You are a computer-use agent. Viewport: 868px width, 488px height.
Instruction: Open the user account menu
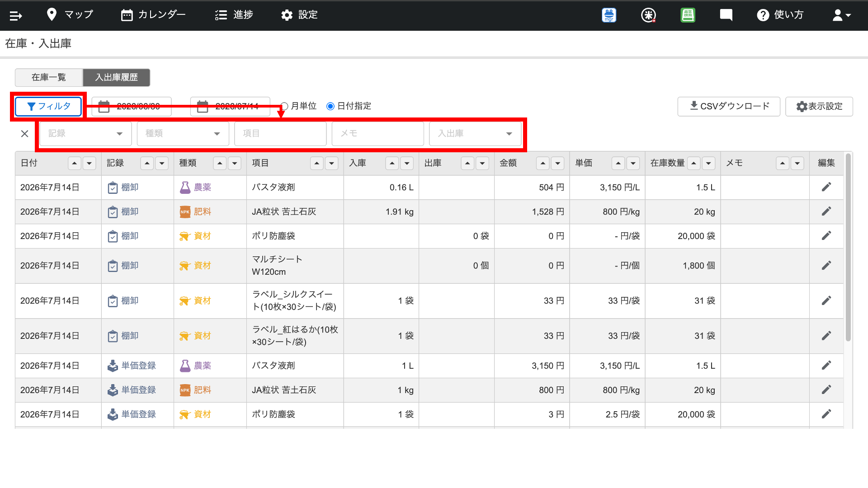click(842, 15)
